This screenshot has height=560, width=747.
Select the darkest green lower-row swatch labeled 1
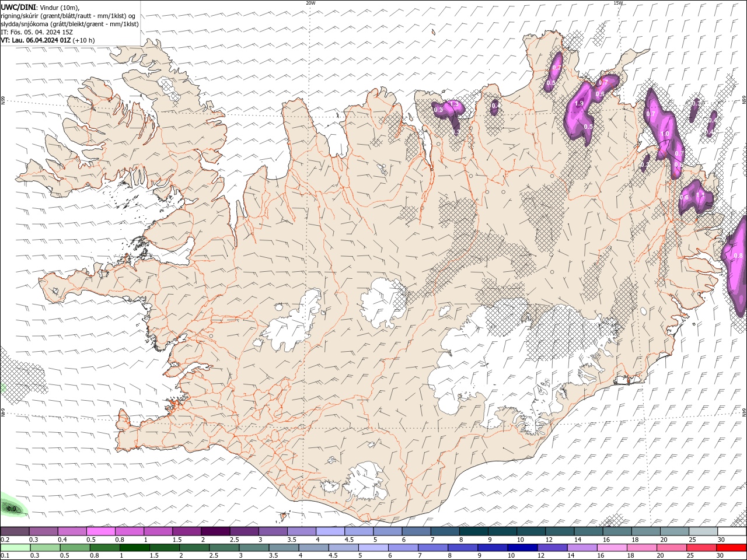[x=134, y=548]
